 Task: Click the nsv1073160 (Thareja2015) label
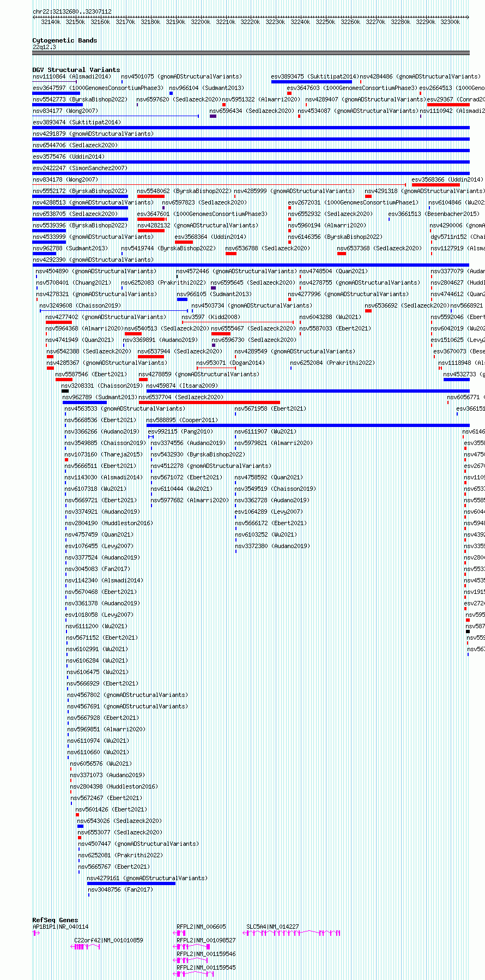click(104, 455)
